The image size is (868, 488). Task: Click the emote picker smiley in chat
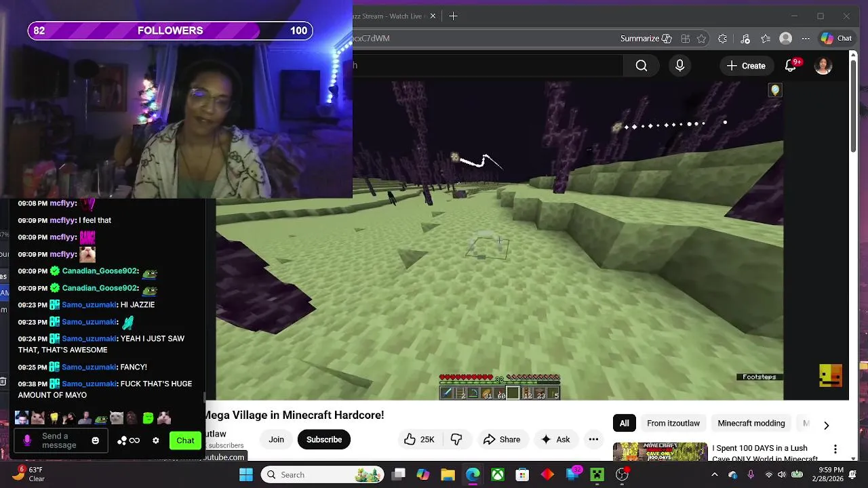click(x=96, y=441)
